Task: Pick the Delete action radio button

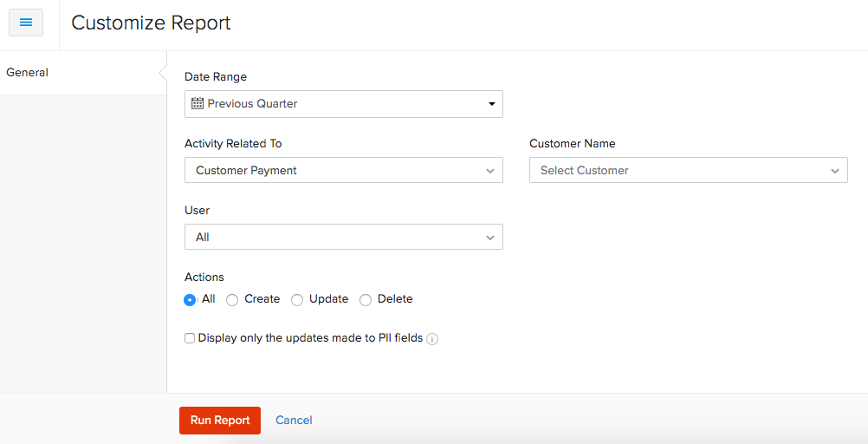Action: point(366,300)
